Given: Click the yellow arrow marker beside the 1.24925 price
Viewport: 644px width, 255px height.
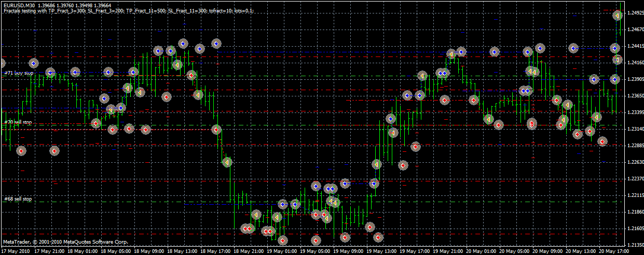Looking at the screenshot, I should pyautogui.click(x=618, y=16).
